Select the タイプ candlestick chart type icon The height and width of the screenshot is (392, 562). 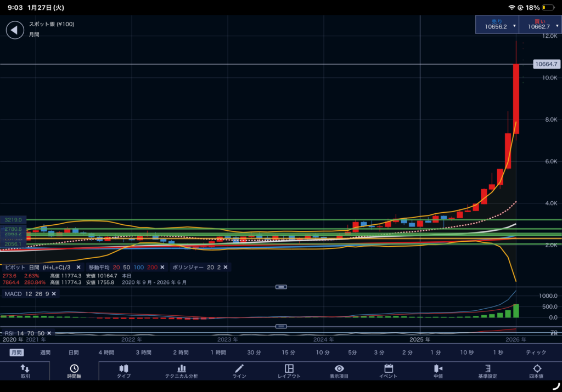[123, 371]
